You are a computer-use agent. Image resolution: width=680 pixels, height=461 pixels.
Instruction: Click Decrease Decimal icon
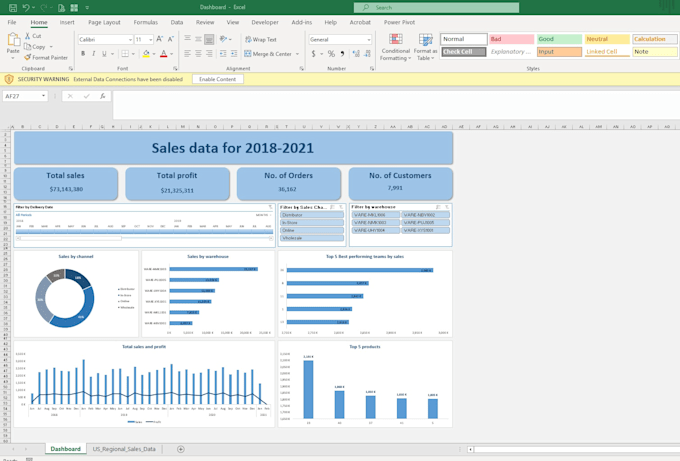click(367, 53)
